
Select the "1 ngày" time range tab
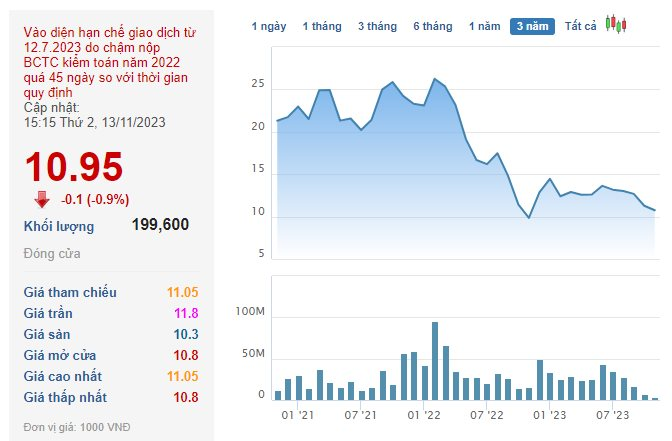point(269,26)
